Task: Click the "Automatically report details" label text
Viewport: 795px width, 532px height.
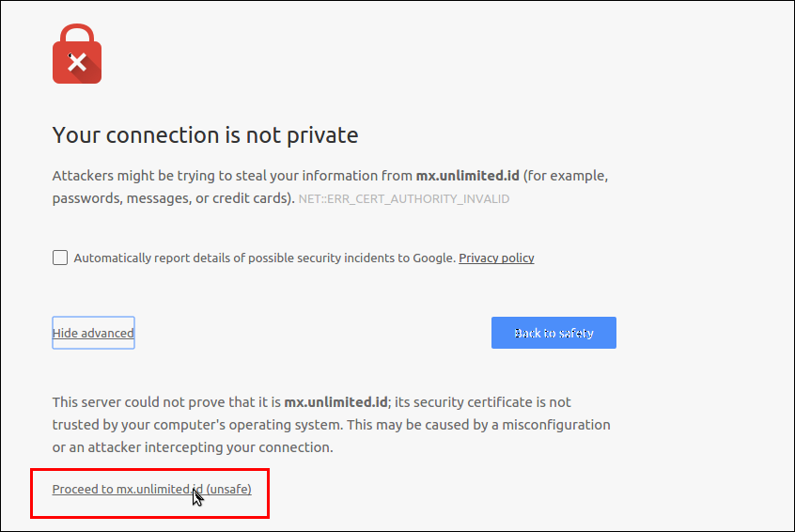Action: [159, 258]
